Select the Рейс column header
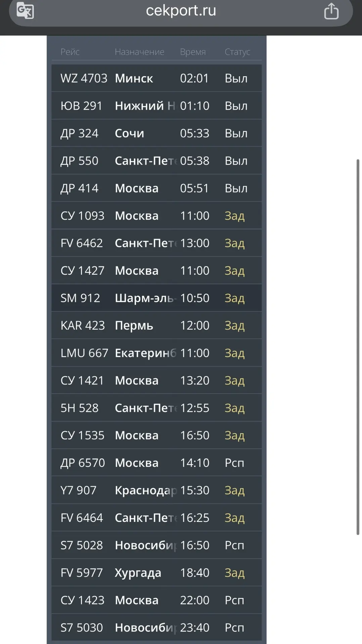The height and width of the screenshot is (644, 362). pyautogui.click(x=70, y=52)
